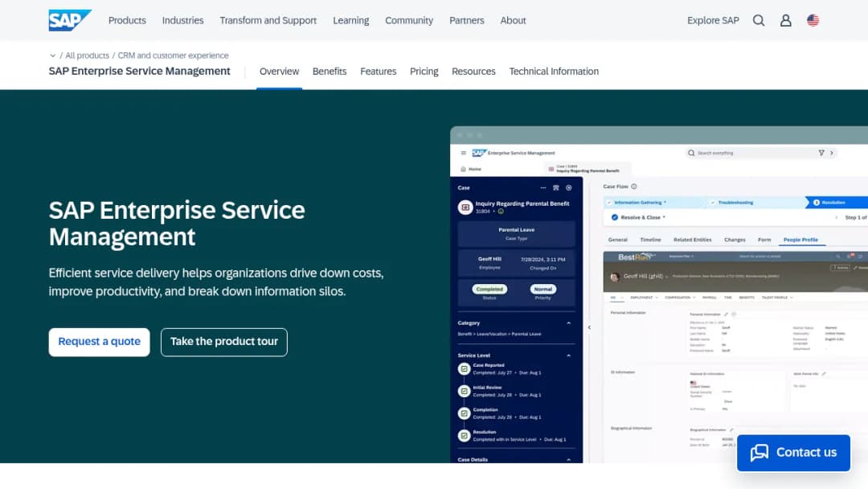Open the Contact us chat button
This screenshot has width=868, height=489.
(x=793, y=453)
